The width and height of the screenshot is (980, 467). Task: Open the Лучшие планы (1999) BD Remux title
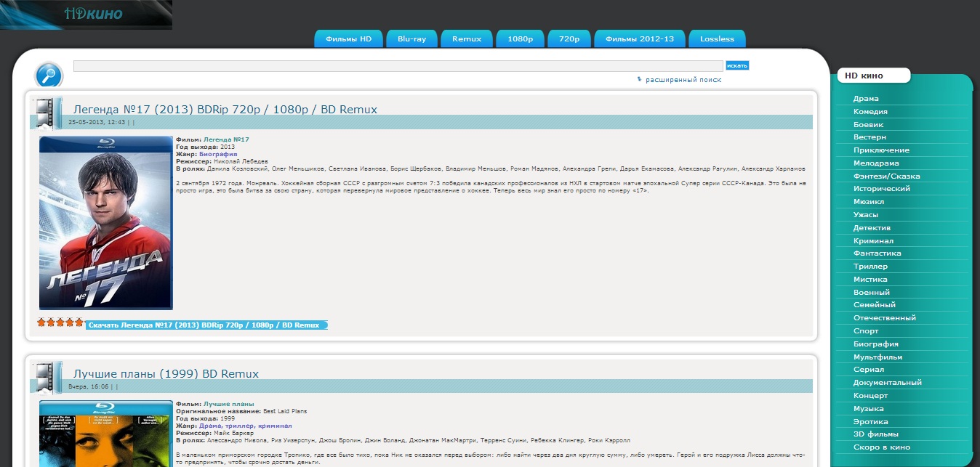[166, 374]
